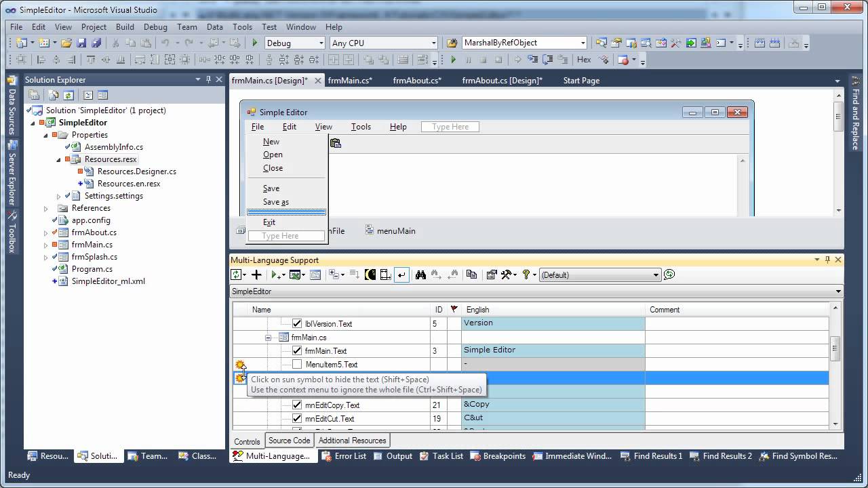Click the Tools menu in the Simple Editor form
This screenshot has width=868, height=488.
pyautogui.click(x=361, y=127)
